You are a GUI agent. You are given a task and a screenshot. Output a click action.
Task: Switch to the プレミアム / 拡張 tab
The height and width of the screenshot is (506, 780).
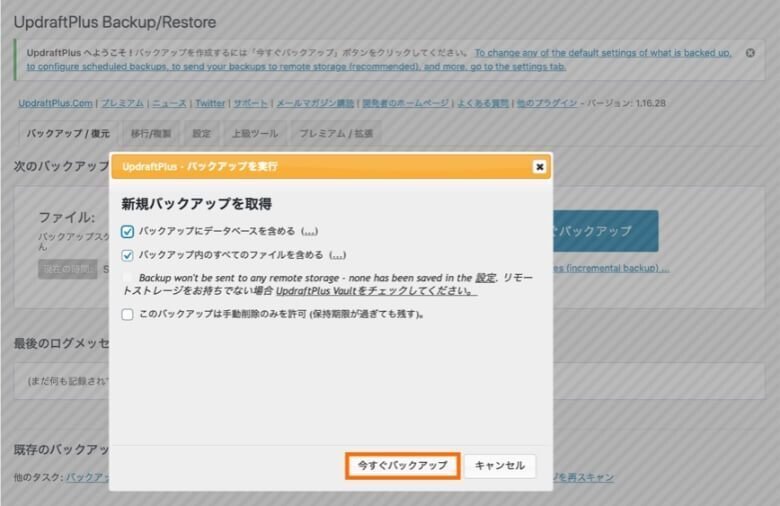coord(336,133)
